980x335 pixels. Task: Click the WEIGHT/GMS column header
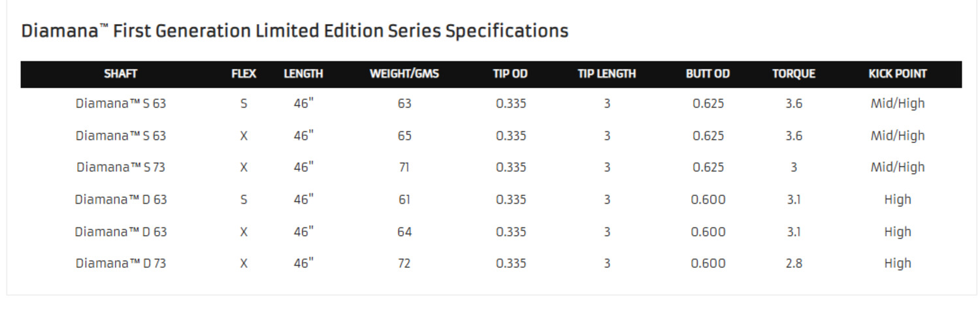[404, 74]
